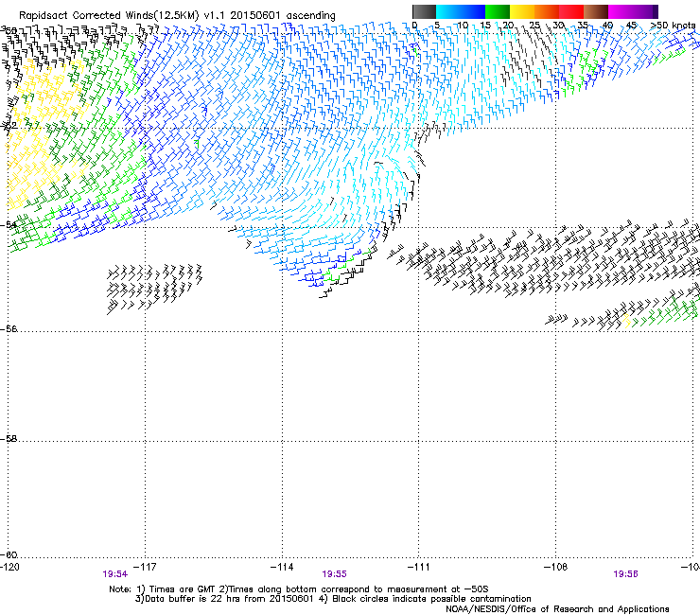The height and width of the screenshot is (615, 700).
Task: Click the green 15-20 knots legend swatch
Action: coord(498,11)
